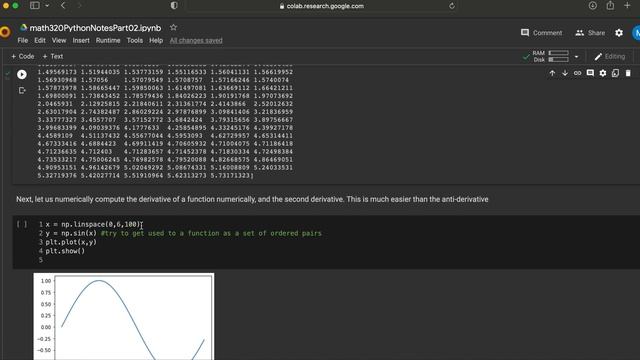The width and height of the screenshot is (640, 360).
Task: Toggle the Safari sidebar
Action: 35,6
